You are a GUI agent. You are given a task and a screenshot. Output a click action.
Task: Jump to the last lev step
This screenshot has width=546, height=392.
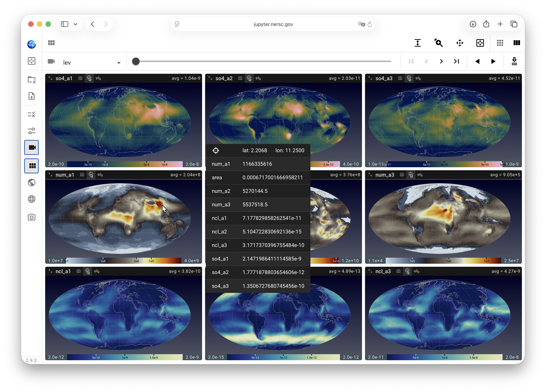(456, 61)
